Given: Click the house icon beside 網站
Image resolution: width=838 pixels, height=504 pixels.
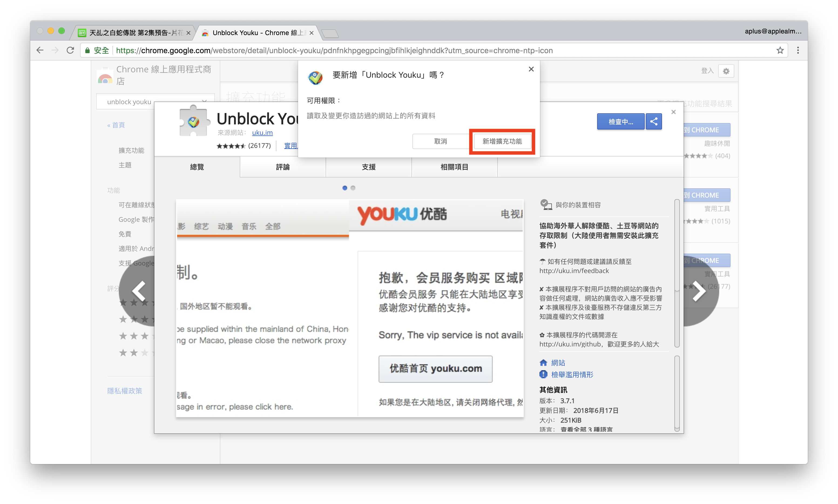Looking at the screenshot, I should 543,362.
